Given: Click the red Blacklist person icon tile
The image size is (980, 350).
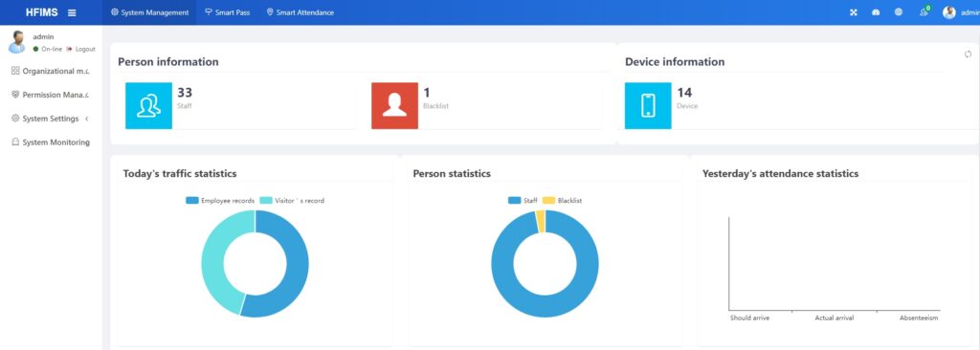Looking at the screenshot, I should [394, 105].
